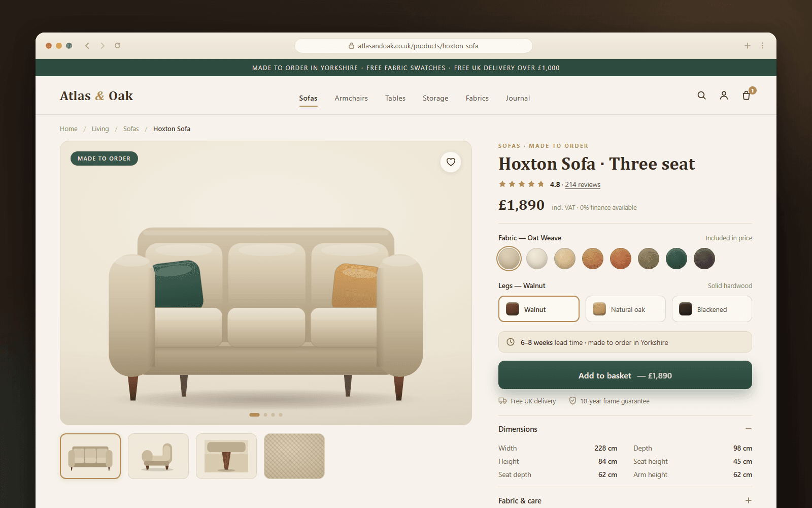The width and height of the screenshot is (812, 508).
Task: Go to Sofas breadcrumb
Action: [x=131, y=129]
